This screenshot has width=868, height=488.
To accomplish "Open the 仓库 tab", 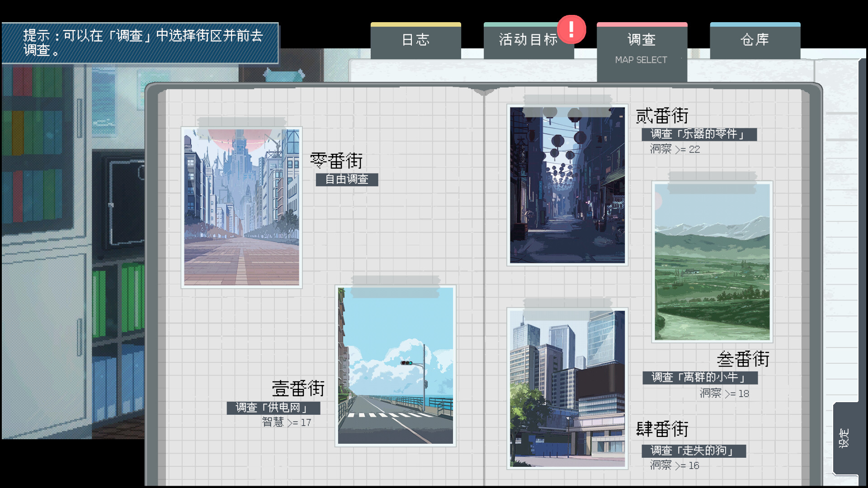I will click(x=755, y=40).
